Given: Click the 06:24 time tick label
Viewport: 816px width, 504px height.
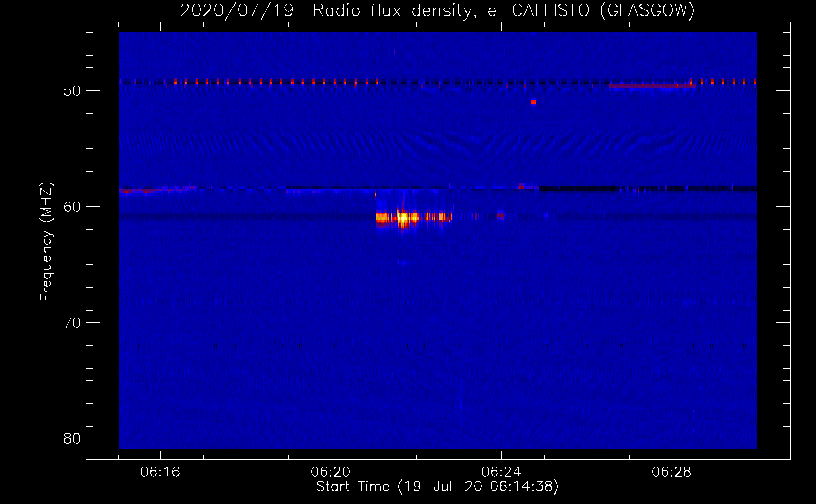Looking at the screenshot, I should tap(501, 472).
